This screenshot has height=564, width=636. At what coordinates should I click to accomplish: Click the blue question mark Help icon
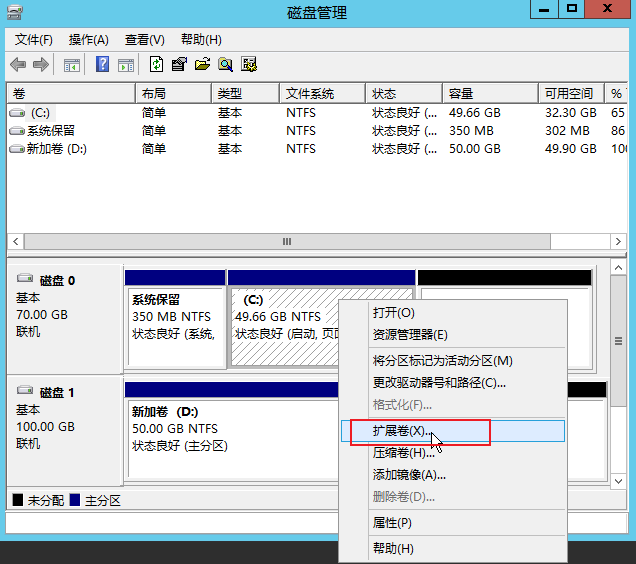point(102,65)
